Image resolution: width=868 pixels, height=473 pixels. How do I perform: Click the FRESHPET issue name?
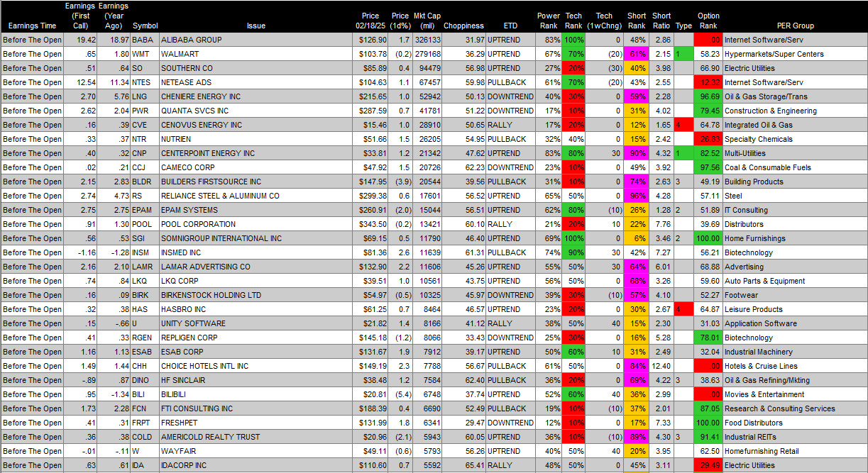[x=180, y=423]
